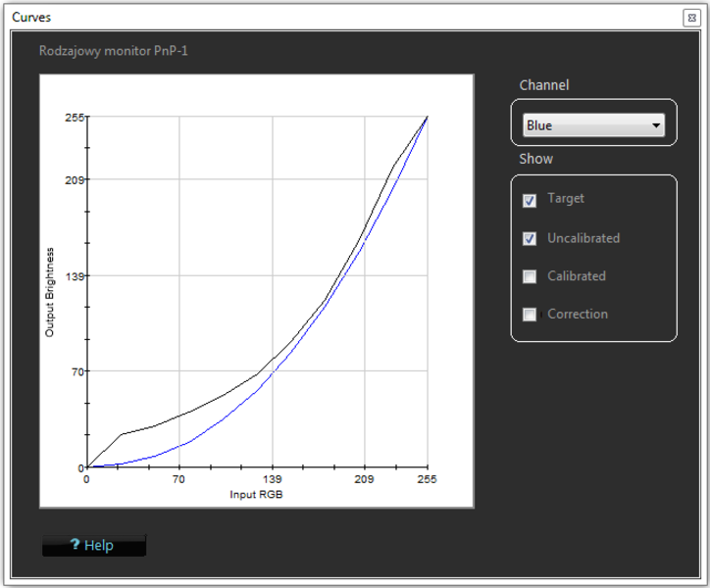Click the Output Brightness axis label
Screen dimensions: 710x588
point(49,292)
